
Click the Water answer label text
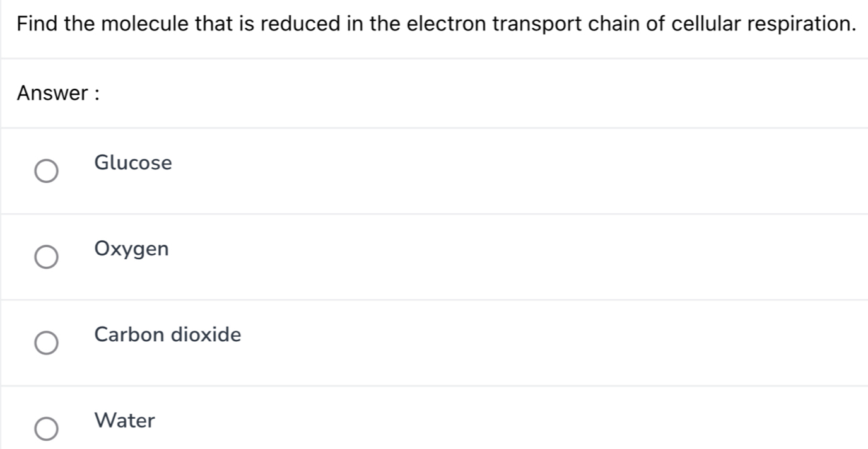[124, 421]
